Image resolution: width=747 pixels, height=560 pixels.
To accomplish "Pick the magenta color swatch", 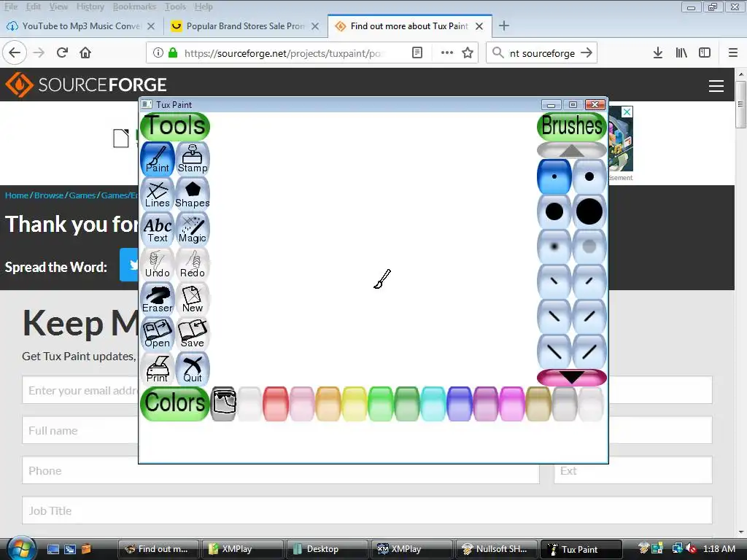I will pyautogui.click(x=512, y=404).
